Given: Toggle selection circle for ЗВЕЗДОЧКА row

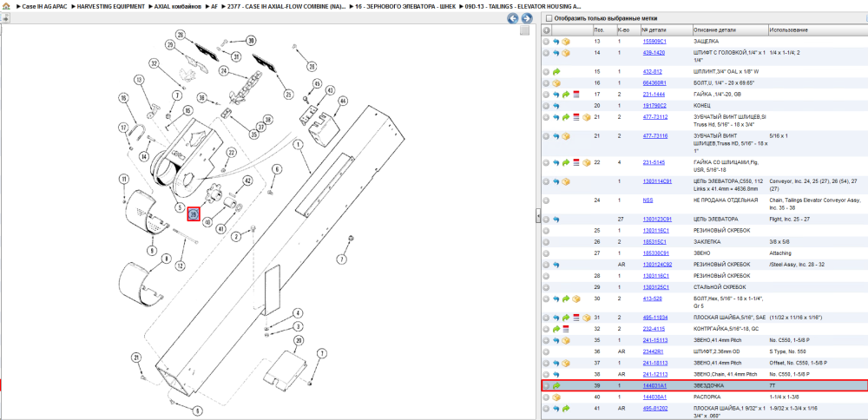Looking at the screenshot, I should [546, 385].
